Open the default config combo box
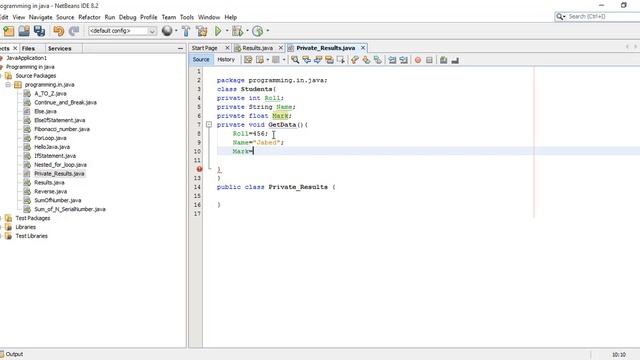640x360 pixels. pyautogui.click(x=122, y=31)
